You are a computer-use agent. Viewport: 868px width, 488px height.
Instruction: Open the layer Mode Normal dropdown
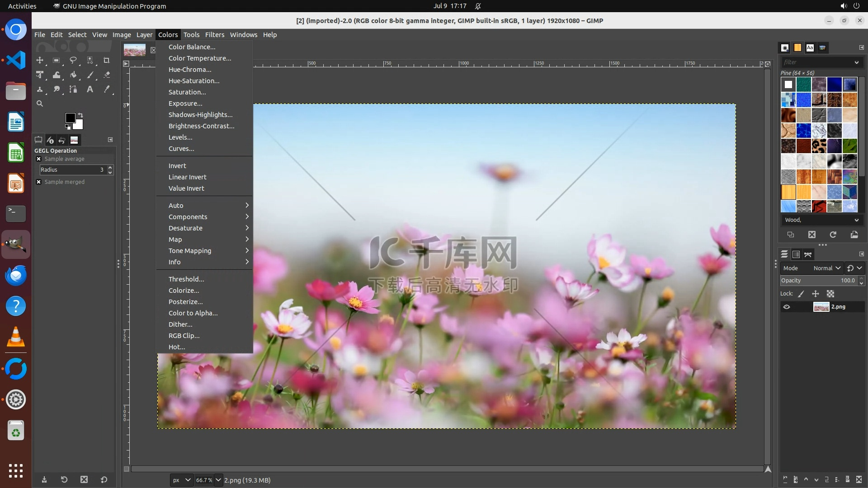point(827,268)
